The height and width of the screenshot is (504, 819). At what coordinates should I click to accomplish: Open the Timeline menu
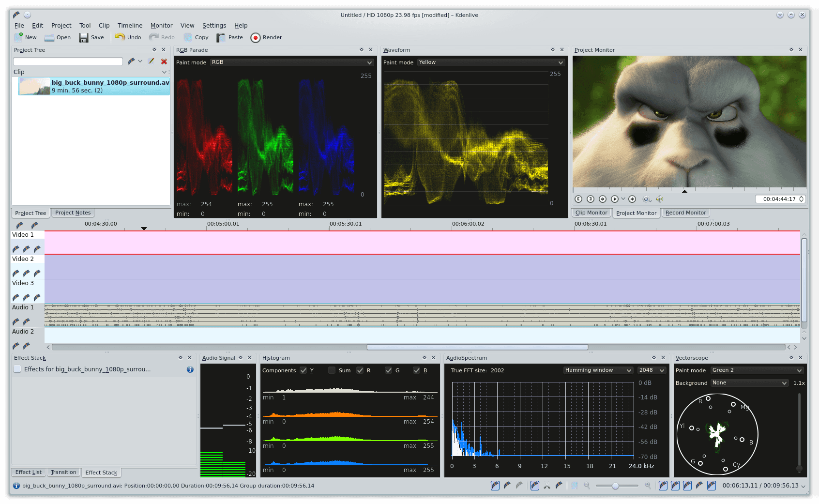coord(130,26)
